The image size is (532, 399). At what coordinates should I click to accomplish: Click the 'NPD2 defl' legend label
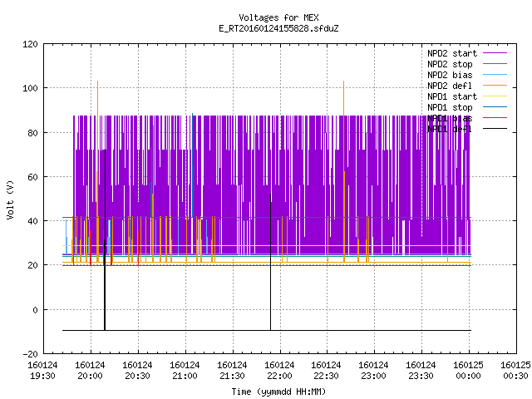[450, 86]
